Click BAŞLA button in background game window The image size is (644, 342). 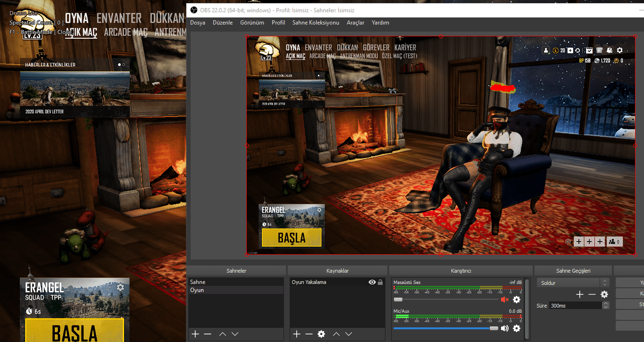click(x=74, y=330)
